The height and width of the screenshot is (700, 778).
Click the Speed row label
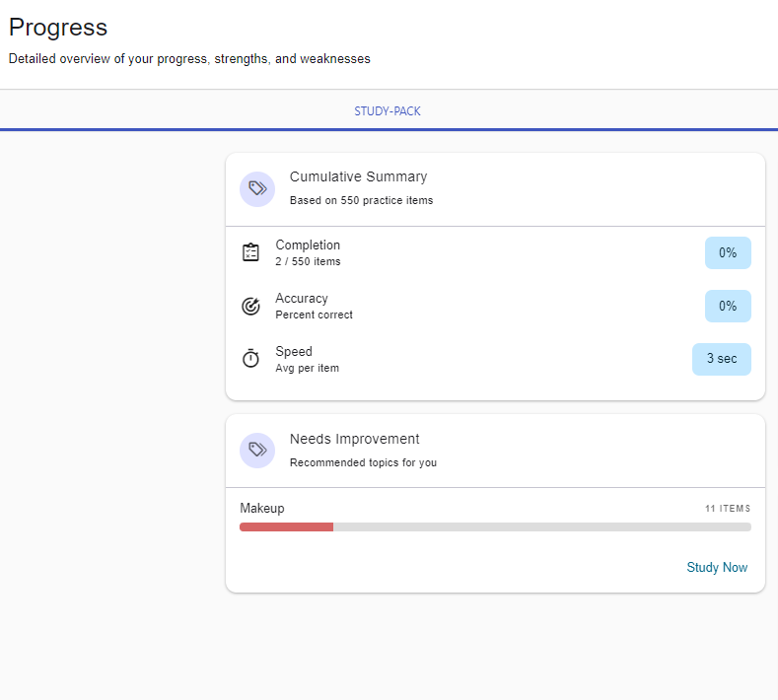coord(294,351)
